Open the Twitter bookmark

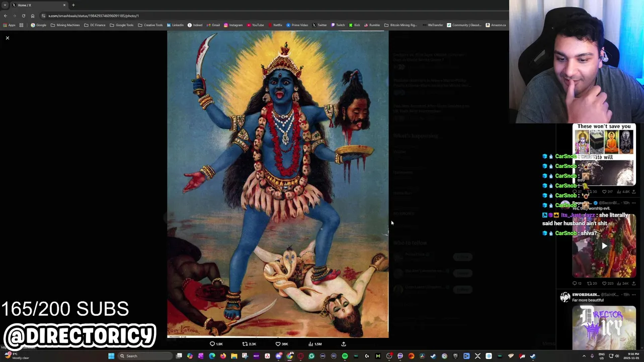(319, 25)
